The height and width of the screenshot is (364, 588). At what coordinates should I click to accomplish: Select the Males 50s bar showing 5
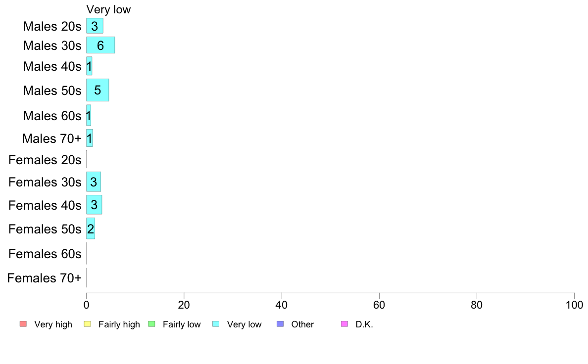coord(98,90)
